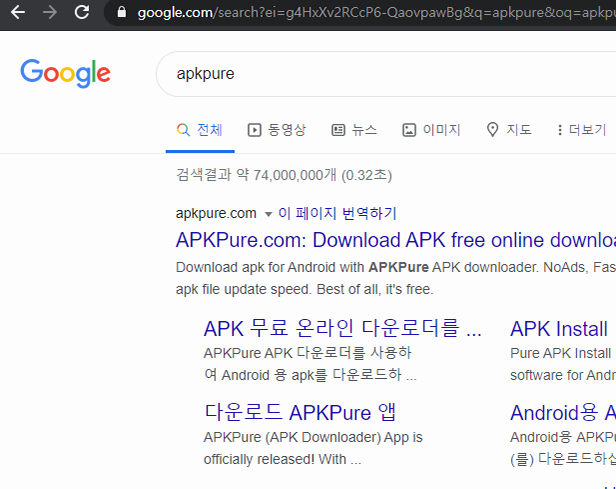Click the 검색결과 약 74,000,000개 count text

pyautogui.click(x=284, y=175)
